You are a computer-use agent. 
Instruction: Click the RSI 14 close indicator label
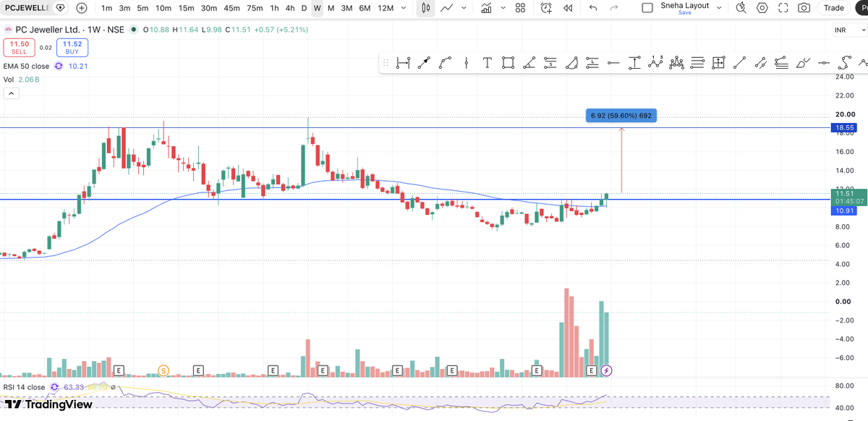24,387
